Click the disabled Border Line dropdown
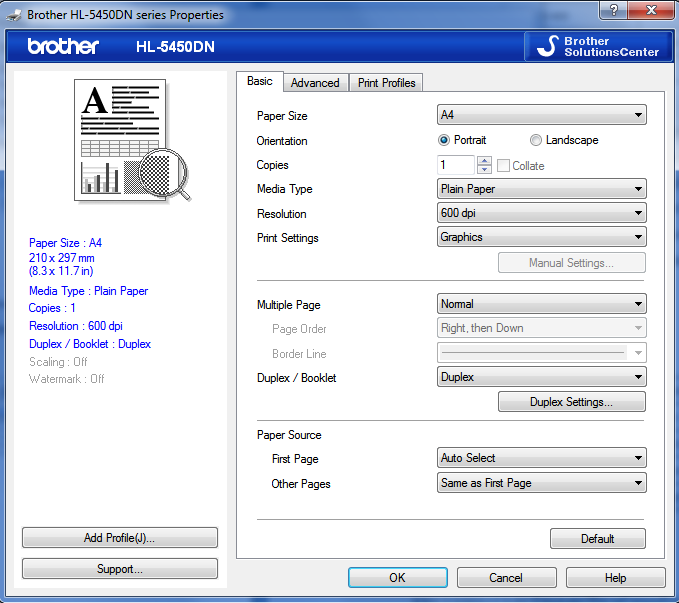679x603 pixels. [x=542, y=353]
